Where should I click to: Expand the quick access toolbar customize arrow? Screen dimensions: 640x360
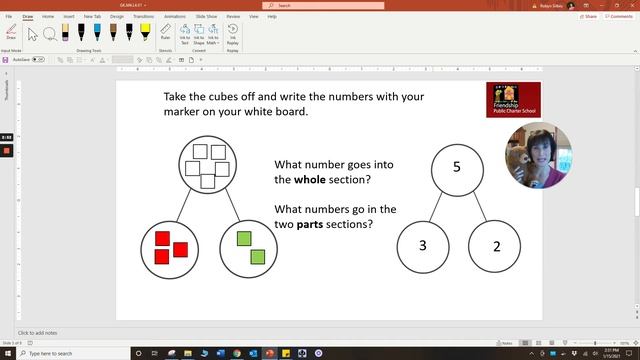[201, 60]
